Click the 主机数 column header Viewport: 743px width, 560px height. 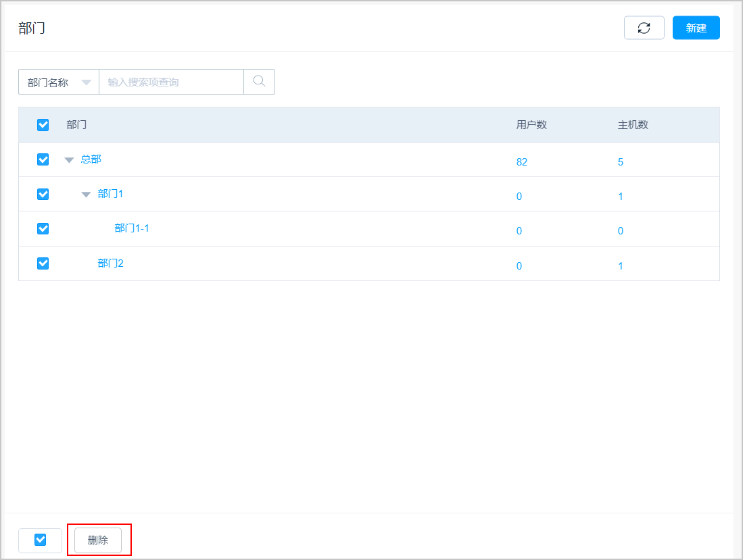[633, 125]
